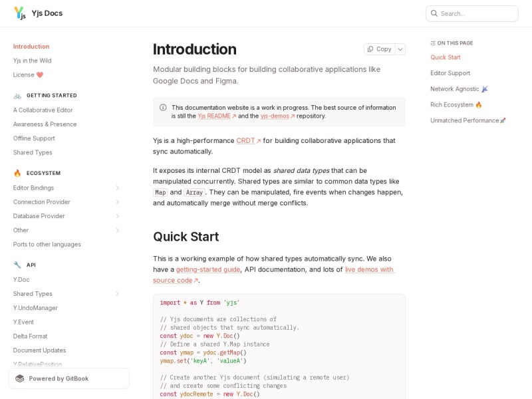
Task: Open the Y.UndoManager page
Action: pyautogui.click(x=35, y=308)
